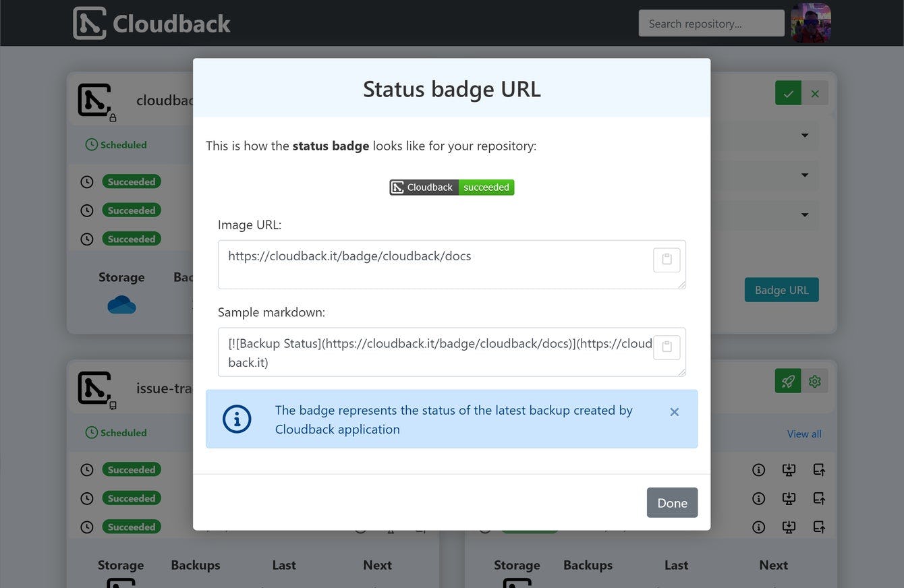
Task: Enable the green checkmark toggle on cloudback card
Action: point(787,93)
